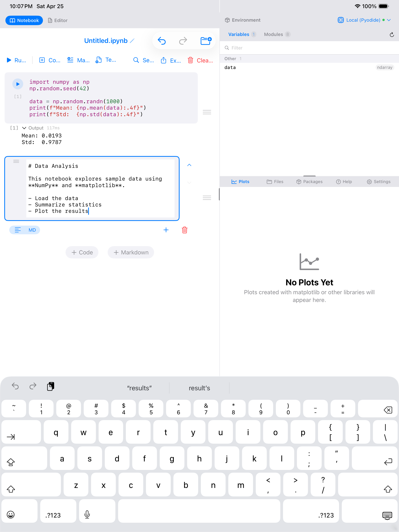
Task: Click inside the Data Analysis markdown text
Action: click(x=100, y=188)
